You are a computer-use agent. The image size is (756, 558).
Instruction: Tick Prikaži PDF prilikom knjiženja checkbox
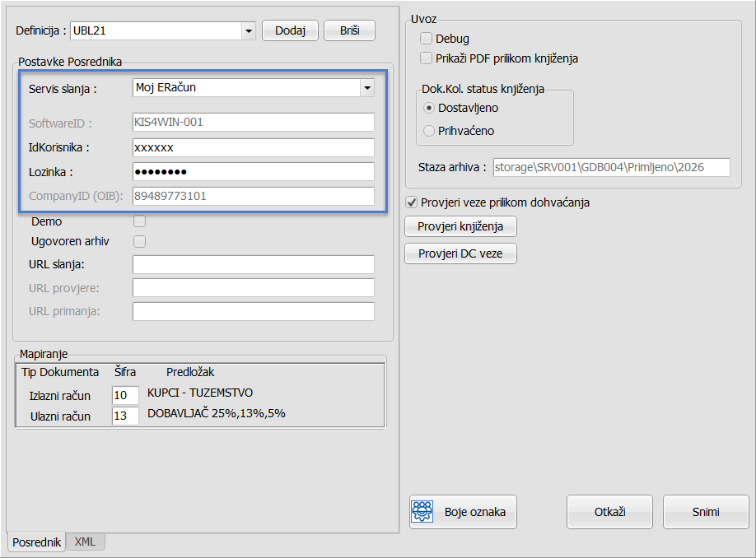(426, 58)
